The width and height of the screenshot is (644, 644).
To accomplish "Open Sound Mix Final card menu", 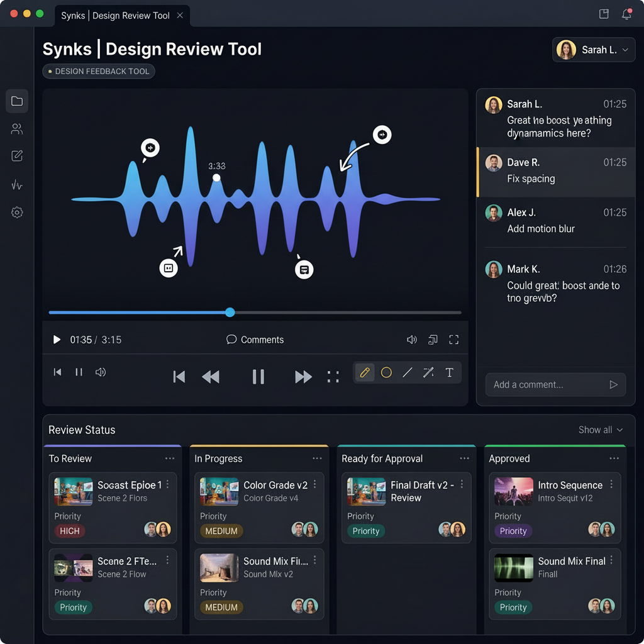I will click(x=611, y=560).
